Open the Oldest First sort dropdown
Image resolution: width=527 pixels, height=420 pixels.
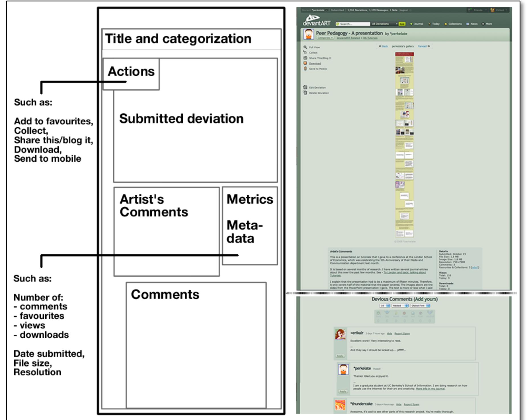[x=420, y=306]
